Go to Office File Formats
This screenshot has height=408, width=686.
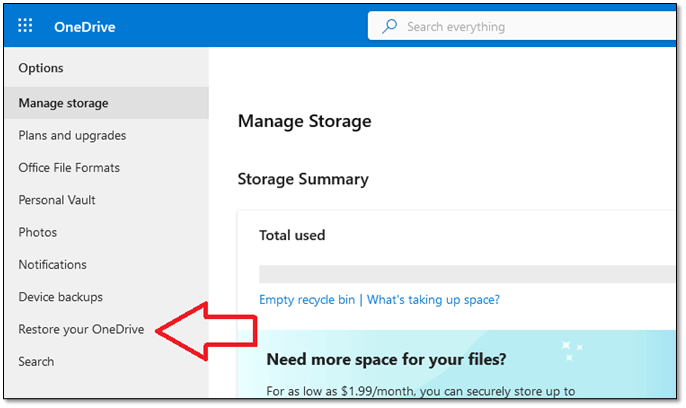click(69, 168)
